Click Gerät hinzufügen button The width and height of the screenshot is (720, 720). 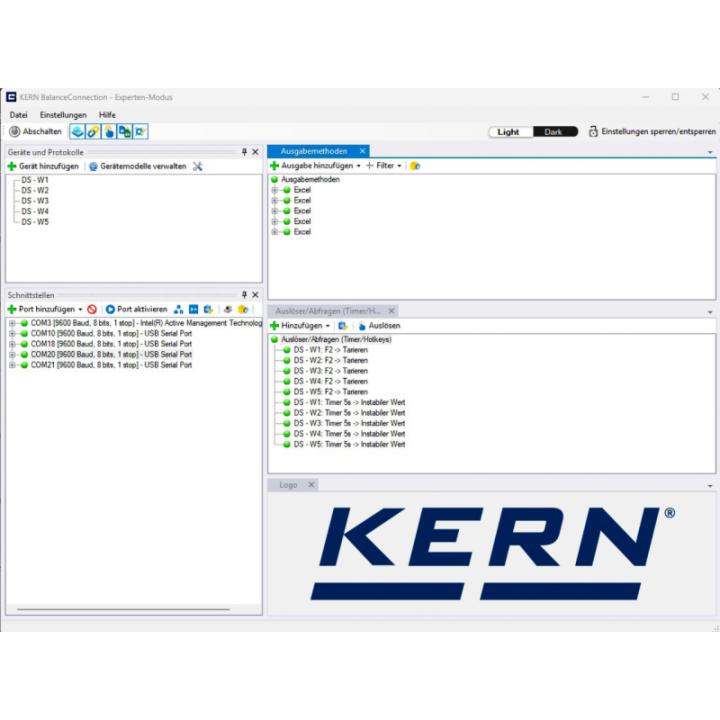click(x=44, y=166)
